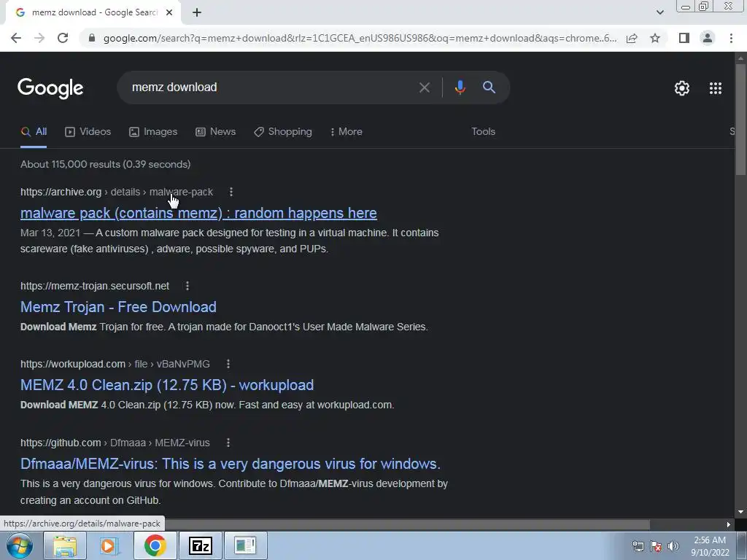Open options menu for github.com result

(x=228, y=443)
